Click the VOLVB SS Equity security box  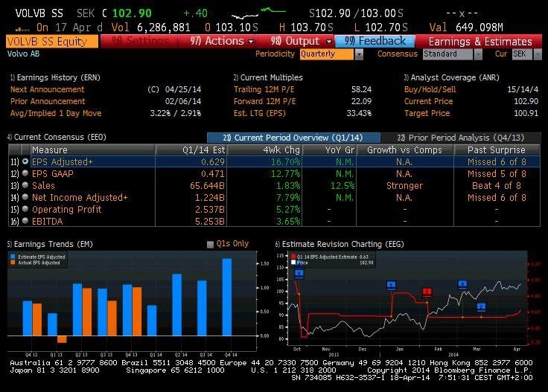(x=51, y=42)
